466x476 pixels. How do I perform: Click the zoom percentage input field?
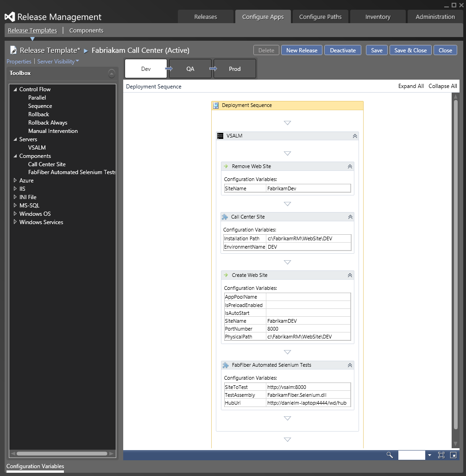pos(411,455)
